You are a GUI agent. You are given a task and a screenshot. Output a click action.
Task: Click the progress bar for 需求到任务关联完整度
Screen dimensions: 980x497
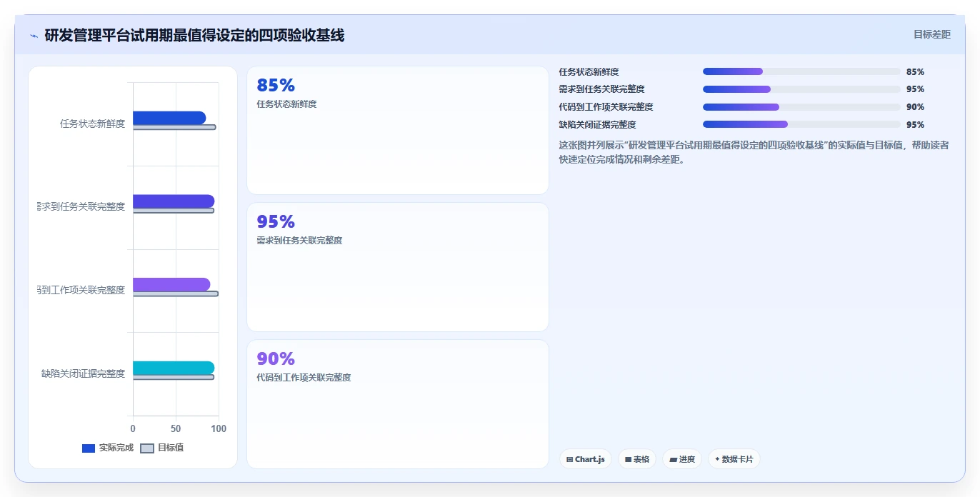(x=801, y=89)
